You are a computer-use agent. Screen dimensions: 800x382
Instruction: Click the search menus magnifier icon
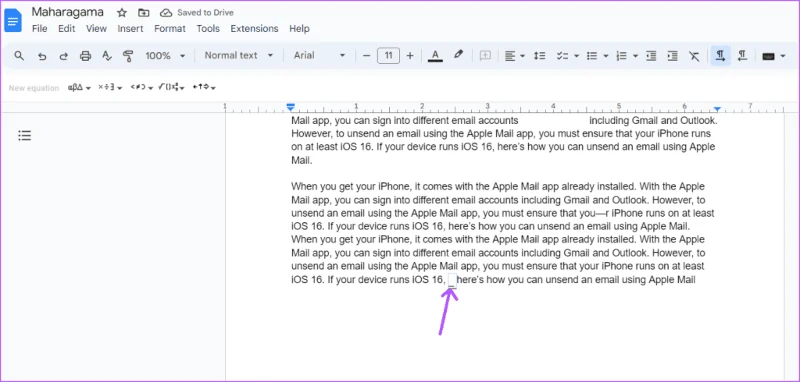click(19, 56)
